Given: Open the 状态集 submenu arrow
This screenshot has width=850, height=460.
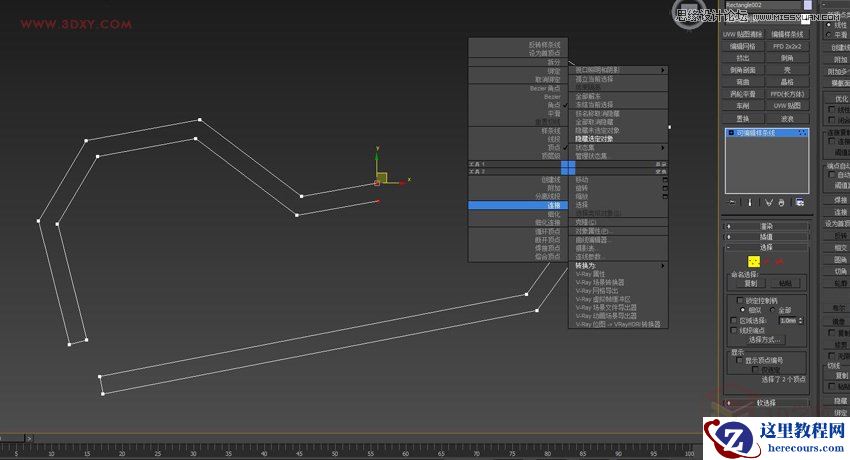Looking at the screenshot, I should [x=662, y=147].
